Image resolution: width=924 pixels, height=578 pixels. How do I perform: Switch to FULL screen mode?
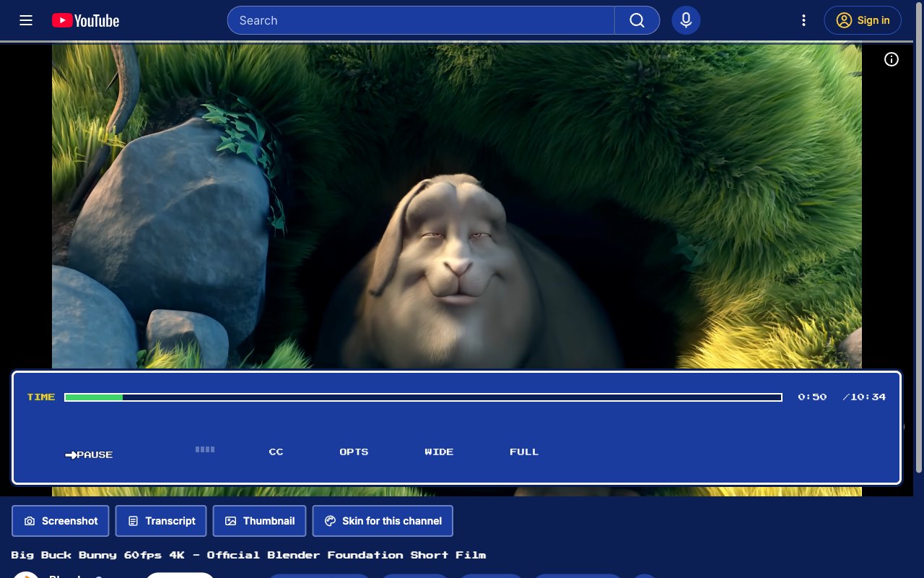click(524, 452)
